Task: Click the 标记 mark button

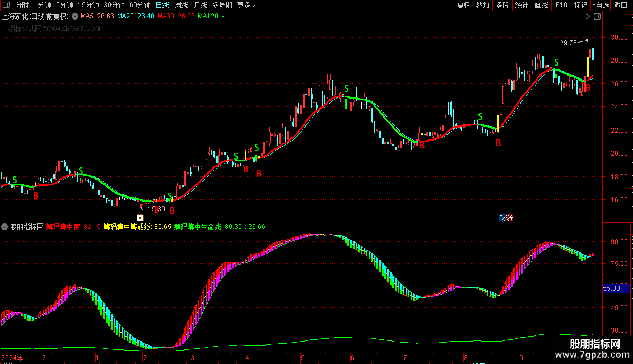Action: coord(580,5)
